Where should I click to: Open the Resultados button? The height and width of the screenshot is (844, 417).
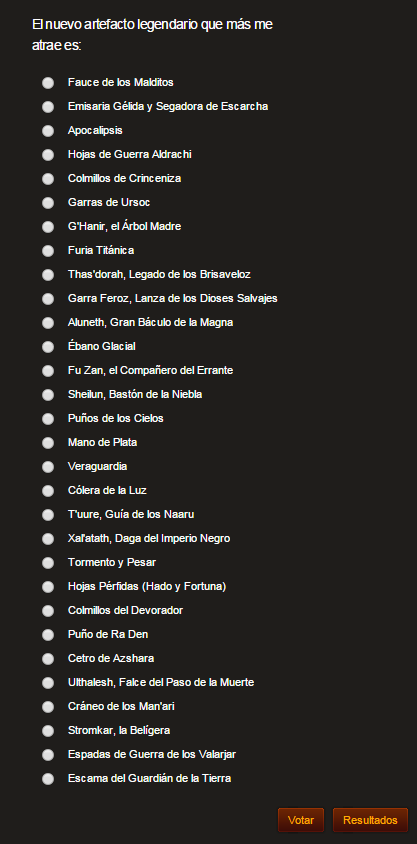coord(370,820)
